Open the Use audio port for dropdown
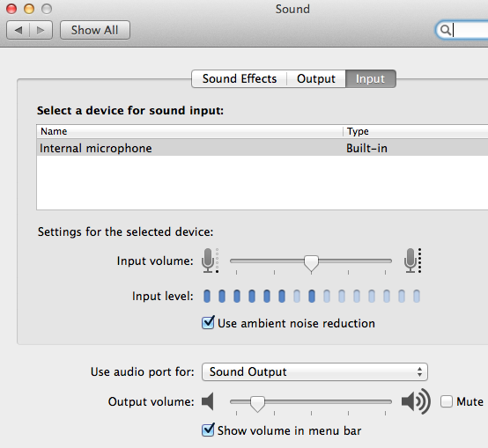This screenshot has width=488, height=448. [314, 371]
